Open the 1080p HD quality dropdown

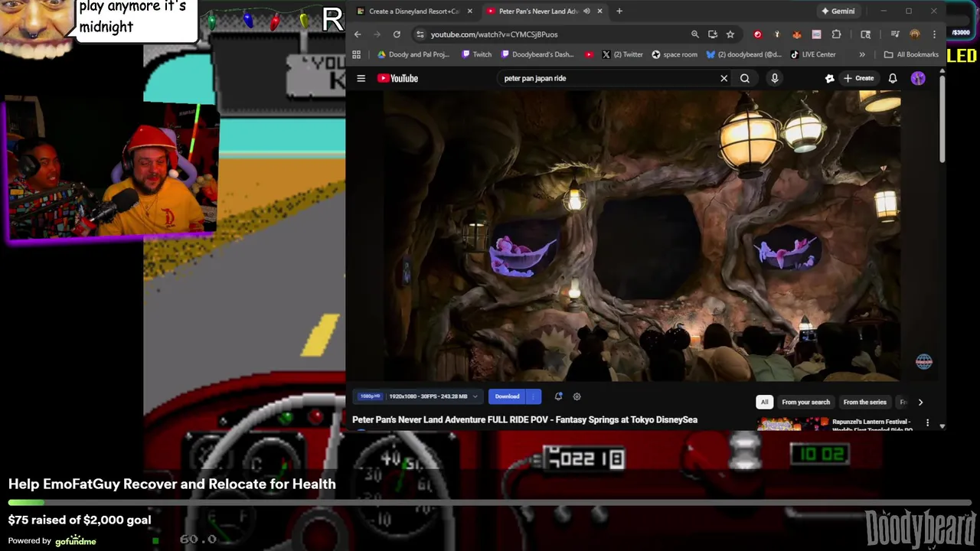tap(418, 396)
